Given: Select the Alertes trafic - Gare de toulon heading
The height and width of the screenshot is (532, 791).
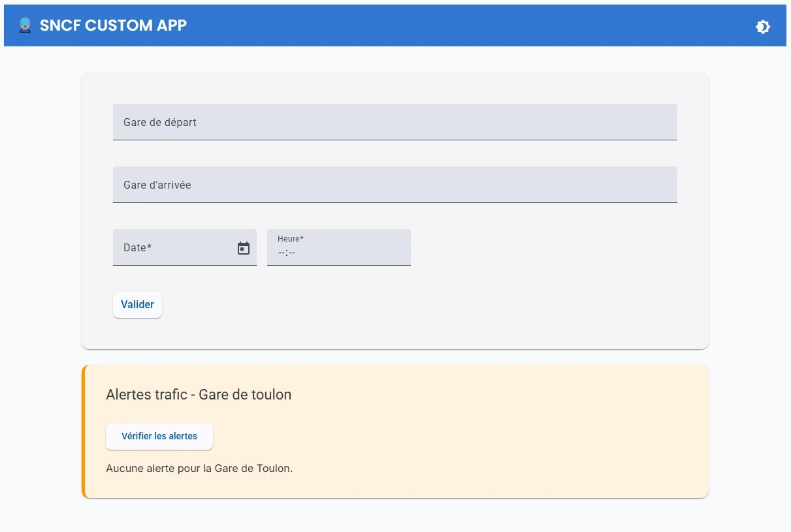Looking at the screenshot, I should click(199, 395).
